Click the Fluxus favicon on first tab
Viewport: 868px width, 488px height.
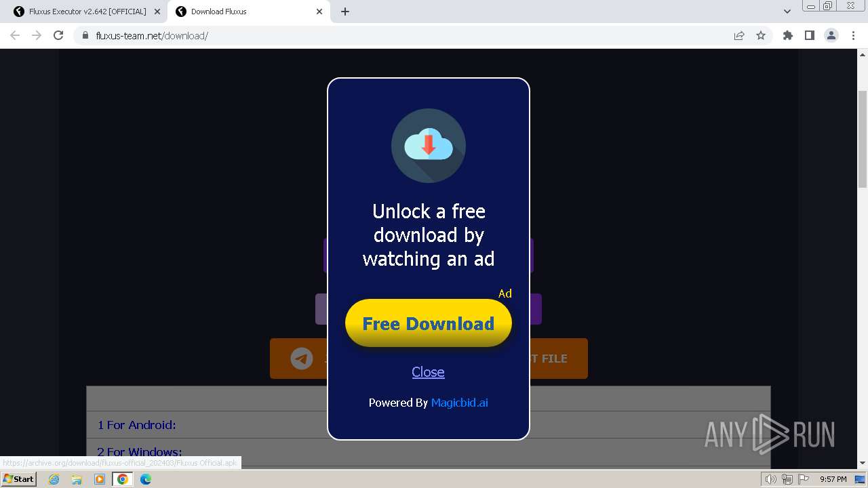pos(19,12)
